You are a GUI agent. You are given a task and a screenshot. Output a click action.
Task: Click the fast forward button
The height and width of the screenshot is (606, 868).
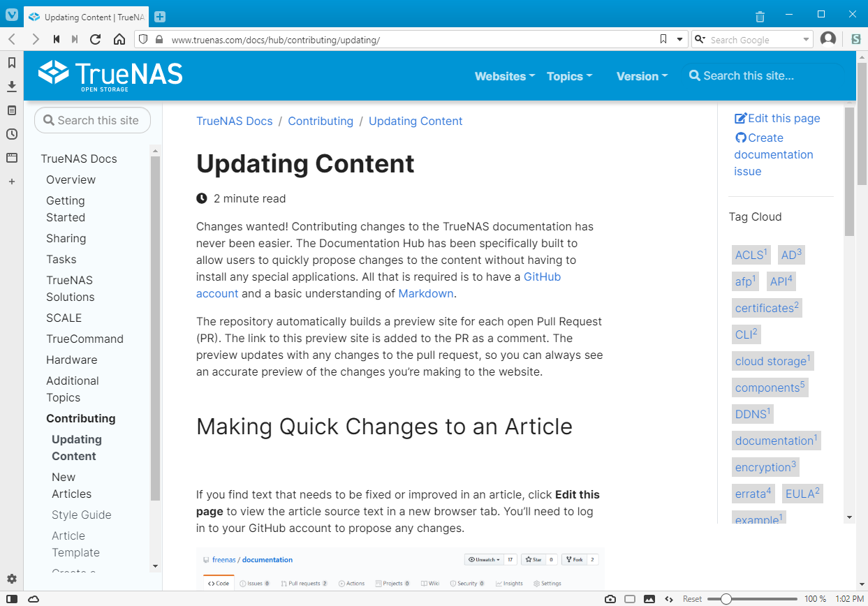[75, 40]
